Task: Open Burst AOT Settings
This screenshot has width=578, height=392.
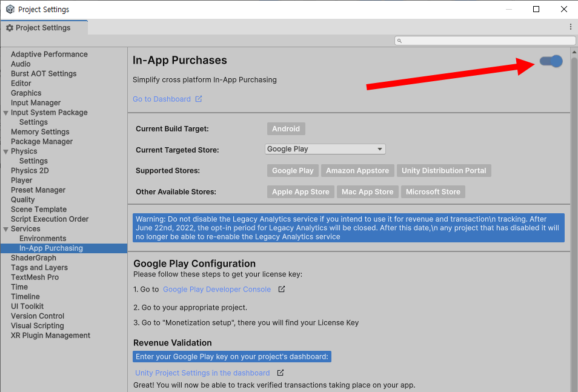Action: click(44, 73)
